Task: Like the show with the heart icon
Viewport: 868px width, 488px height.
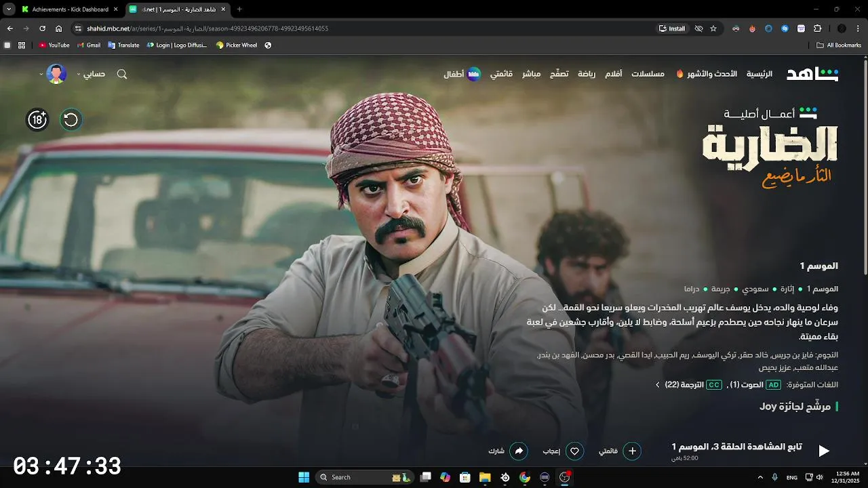Action: point(574,451)
